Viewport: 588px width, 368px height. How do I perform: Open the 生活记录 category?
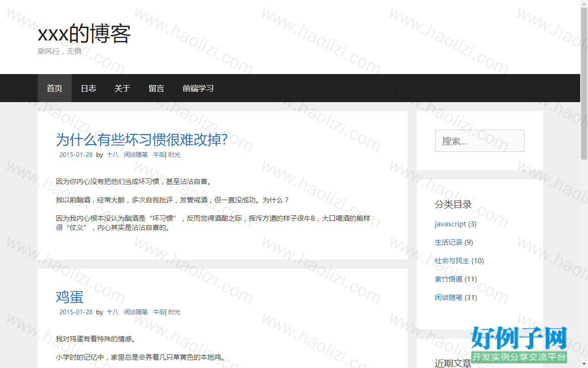tap(449, 242)
